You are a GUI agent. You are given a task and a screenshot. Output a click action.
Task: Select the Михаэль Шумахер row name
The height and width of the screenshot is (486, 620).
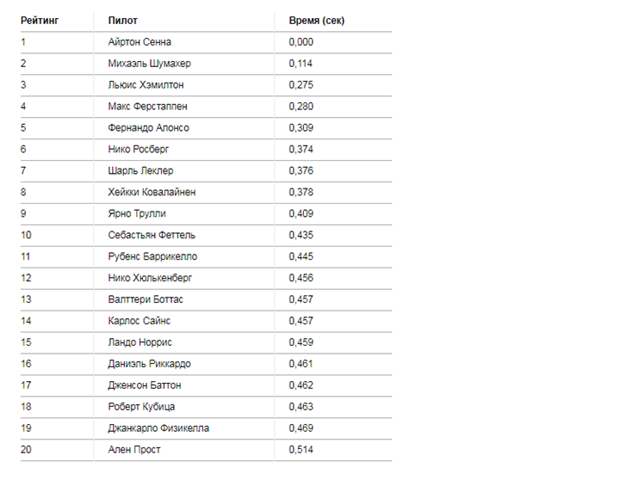tap(149, 63)
